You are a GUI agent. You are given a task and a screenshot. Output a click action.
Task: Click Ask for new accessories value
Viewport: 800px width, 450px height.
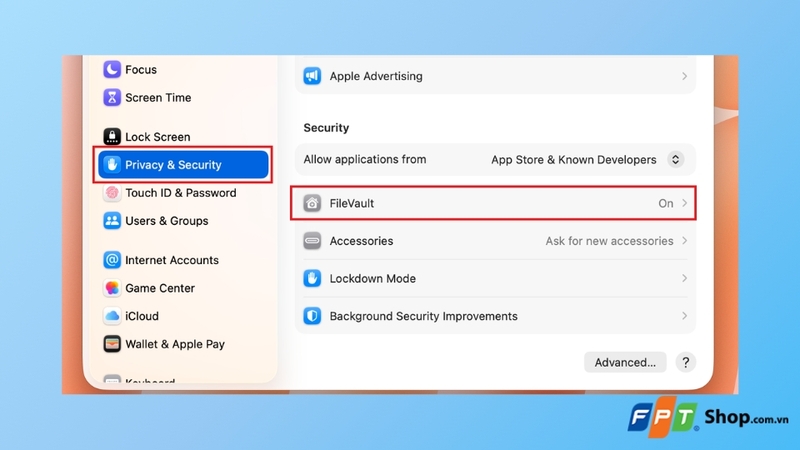coord(609,241)
